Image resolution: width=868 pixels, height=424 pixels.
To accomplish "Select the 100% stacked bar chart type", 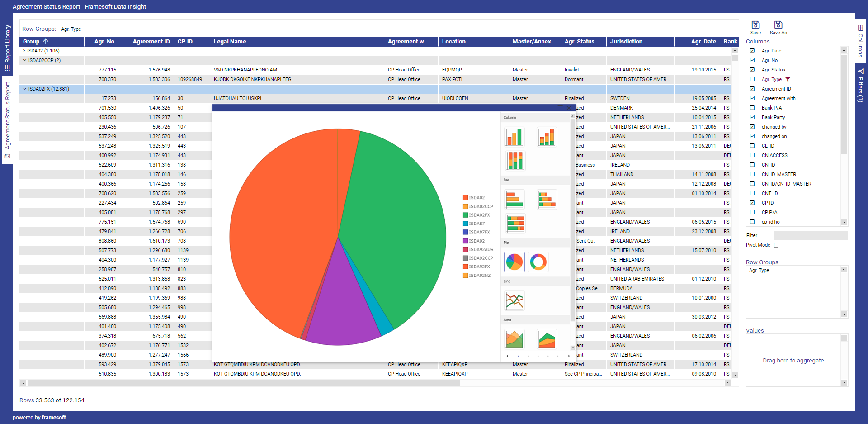I will (x=514, y=223).
